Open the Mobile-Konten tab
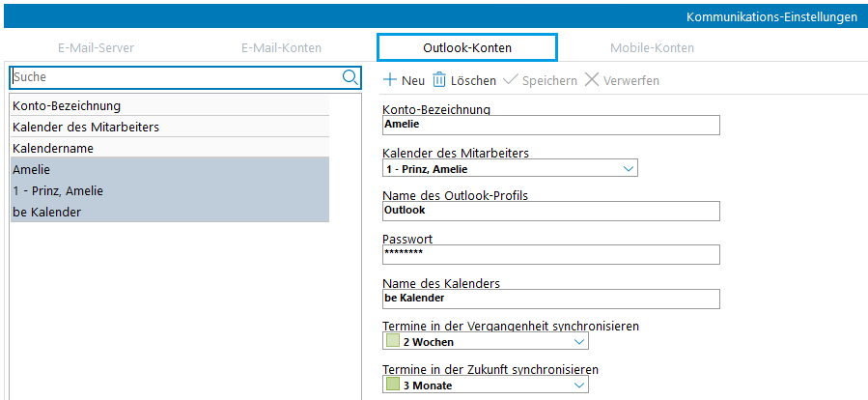 coord(652,47)
